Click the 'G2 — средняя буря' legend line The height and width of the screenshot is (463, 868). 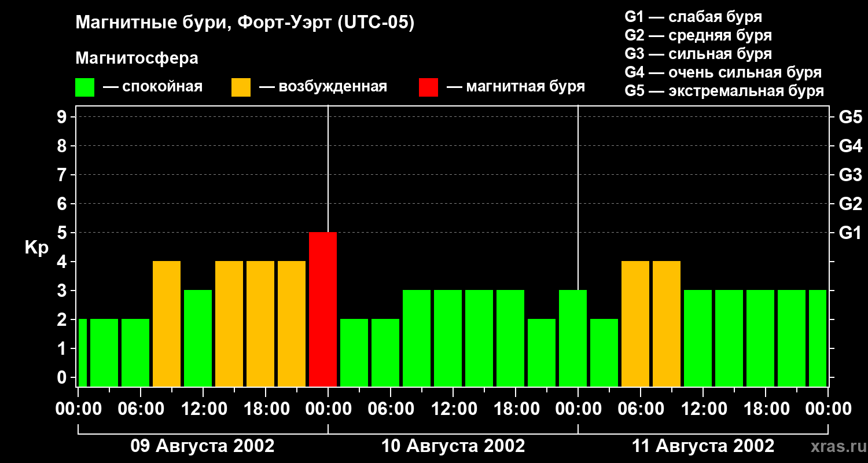pyautogui.click(x=698, y=35)
